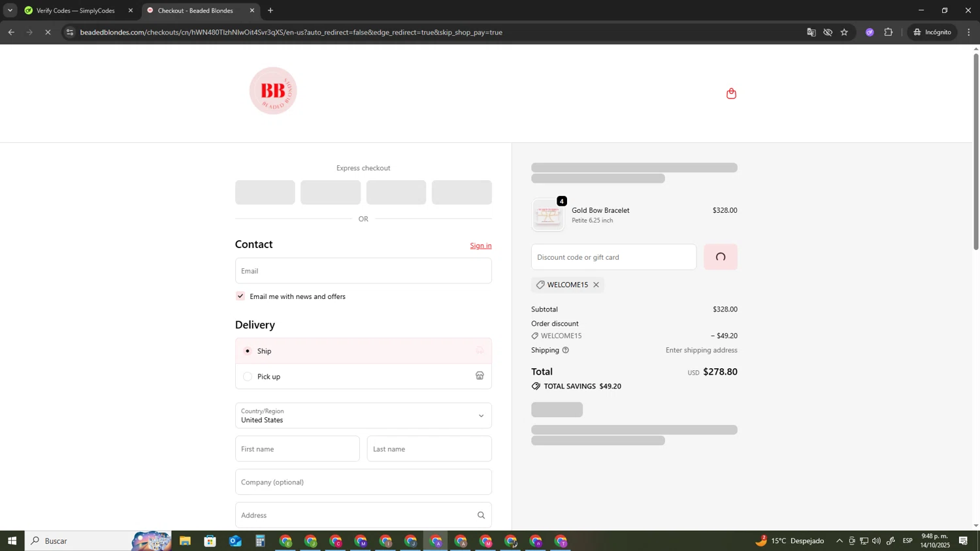Screen dimensions: 980x551
Task: Open the taskbar clock showing 9:48 p. m.
Action: [935, 541]
